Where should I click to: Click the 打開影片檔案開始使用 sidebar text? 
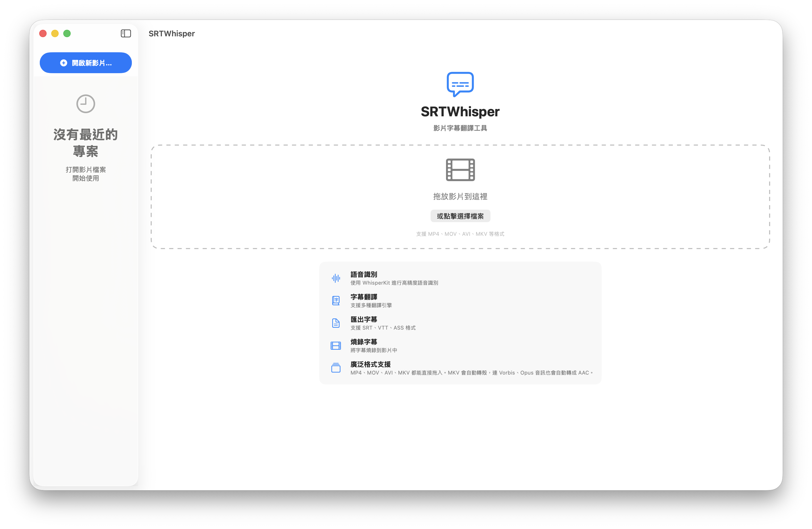pos(86,174)
